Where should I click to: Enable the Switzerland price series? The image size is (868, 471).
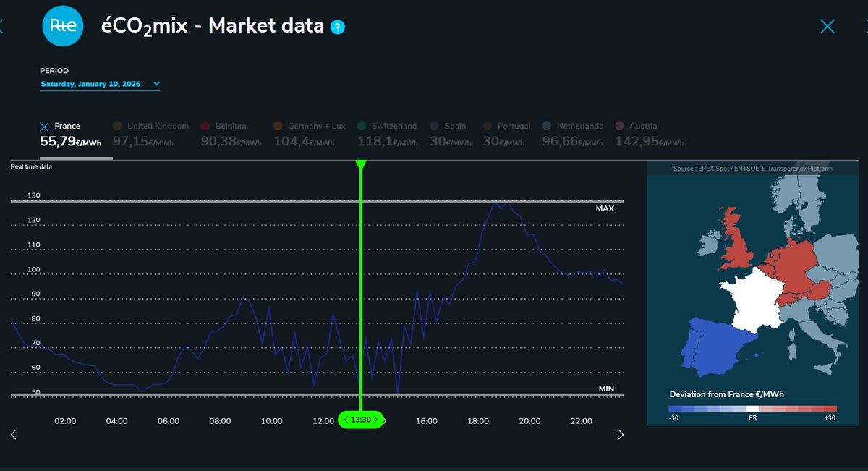pyautogui.click(x=387, y=126)
